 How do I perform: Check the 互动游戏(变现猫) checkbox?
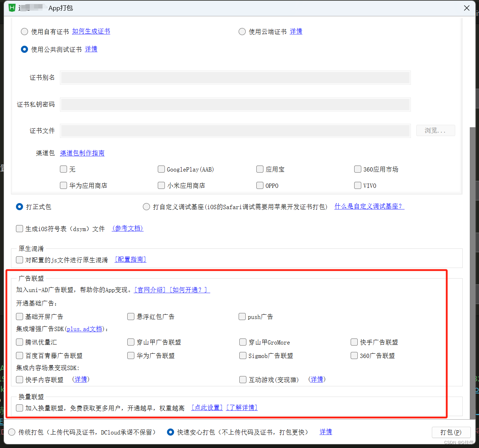point(243,380)
